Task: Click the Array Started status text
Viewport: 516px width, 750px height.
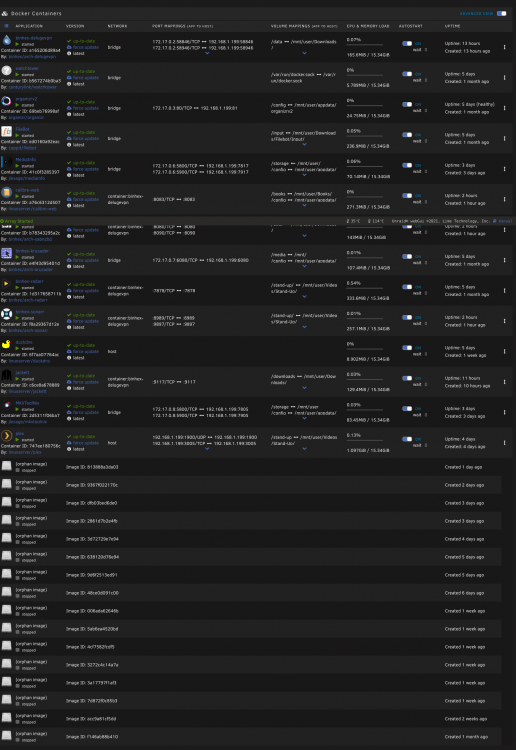Action: (19, 221)
